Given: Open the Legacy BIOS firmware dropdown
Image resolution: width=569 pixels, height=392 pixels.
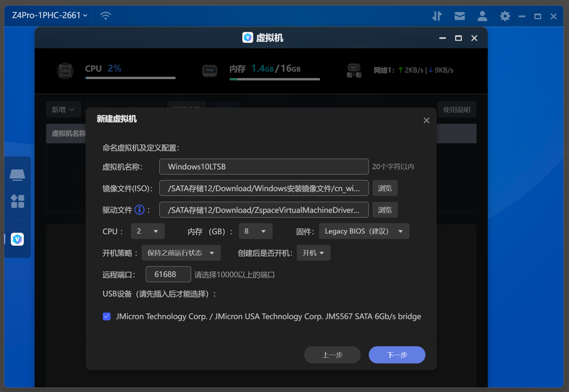Looking at the screenshot, I should [x=364, y=231].
